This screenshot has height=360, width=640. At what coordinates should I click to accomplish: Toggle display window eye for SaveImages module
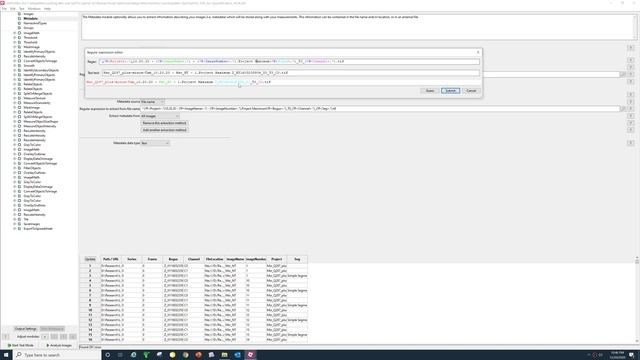click(15, 224)
